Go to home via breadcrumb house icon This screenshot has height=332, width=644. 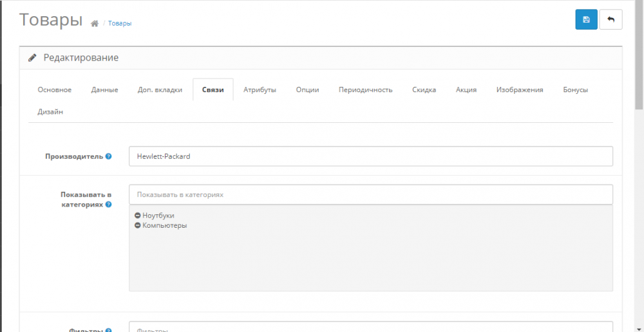pyautogui.click(x=95, y=24)
